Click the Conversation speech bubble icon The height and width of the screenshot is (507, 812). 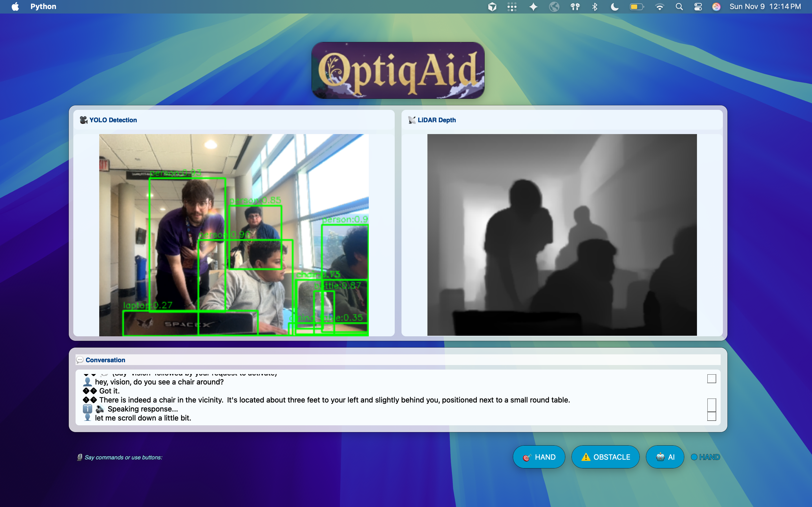pyautogui.click(x=80, y=360)
